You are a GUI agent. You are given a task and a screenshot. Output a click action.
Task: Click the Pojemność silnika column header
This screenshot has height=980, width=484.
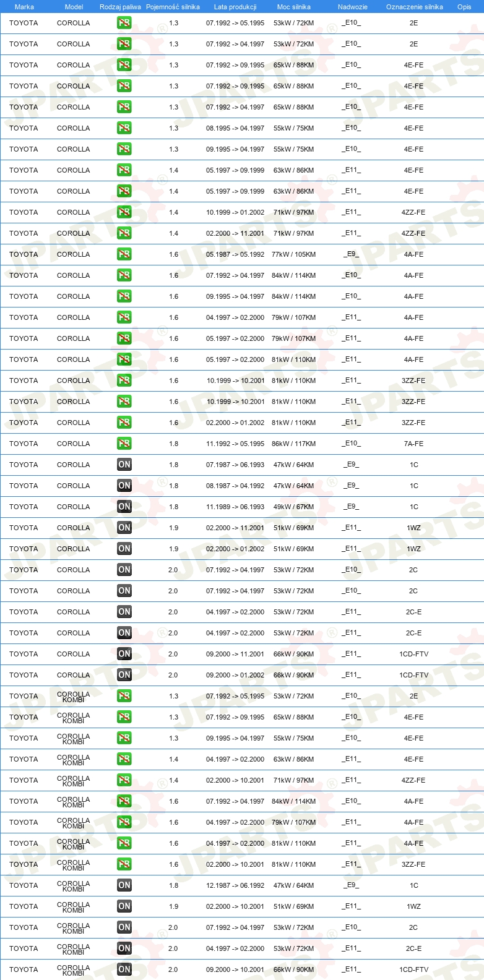coord(173,7)
